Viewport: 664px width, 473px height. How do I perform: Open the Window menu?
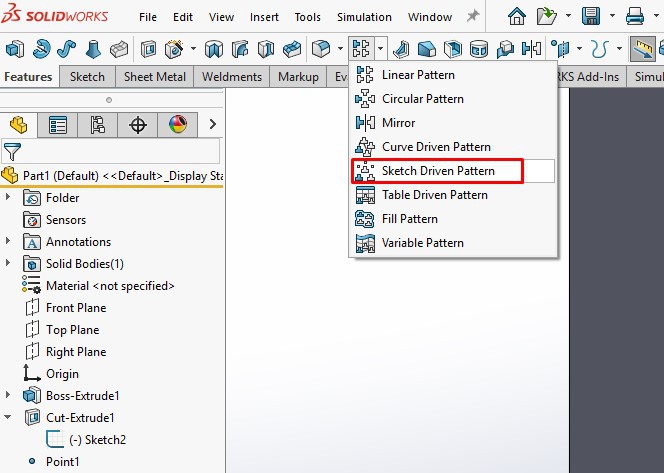pos(430,17)
